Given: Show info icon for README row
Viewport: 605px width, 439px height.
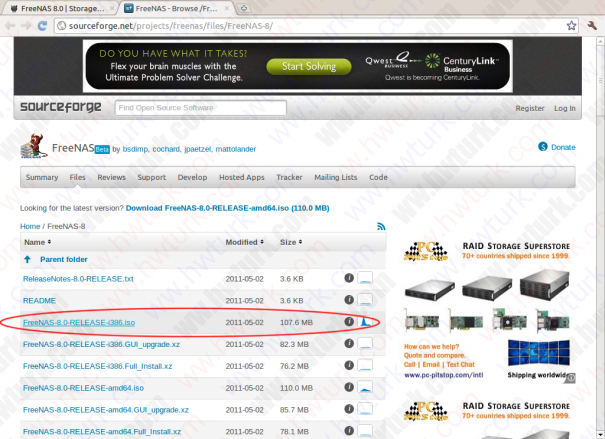Looking at the screenshot, I should click(349, 299).
